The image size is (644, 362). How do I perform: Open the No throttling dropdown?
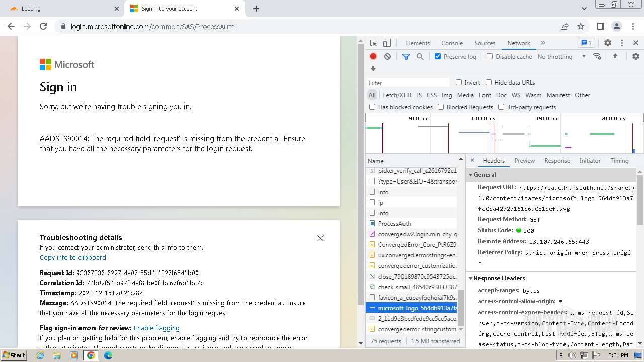[x=561, y=57]
